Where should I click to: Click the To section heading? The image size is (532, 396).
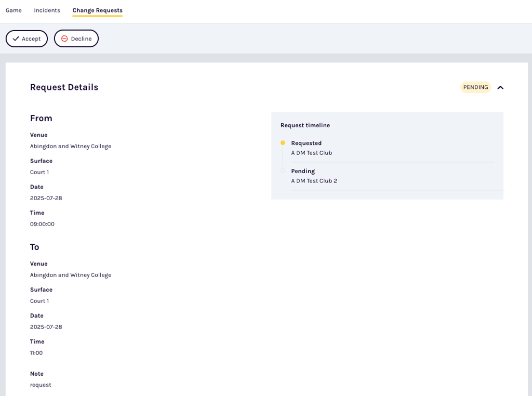pos(35,247)
